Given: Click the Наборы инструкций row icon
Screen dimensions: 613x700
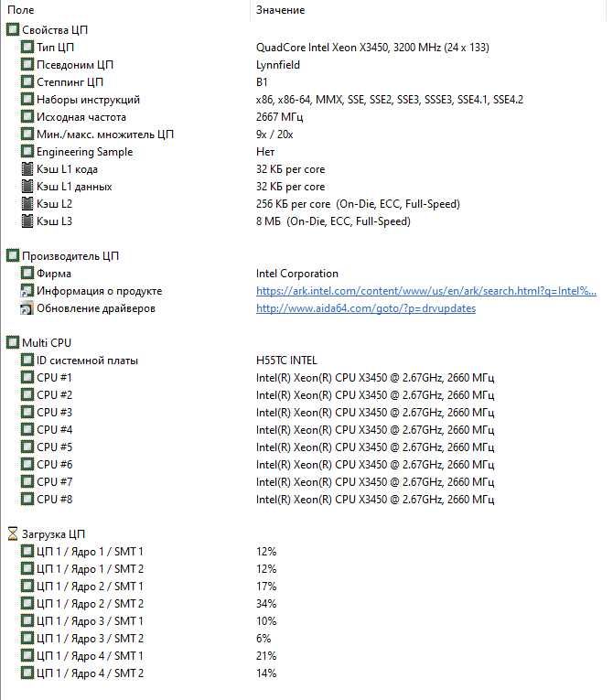Looking at the screenshot, I should tap(27, 100).
